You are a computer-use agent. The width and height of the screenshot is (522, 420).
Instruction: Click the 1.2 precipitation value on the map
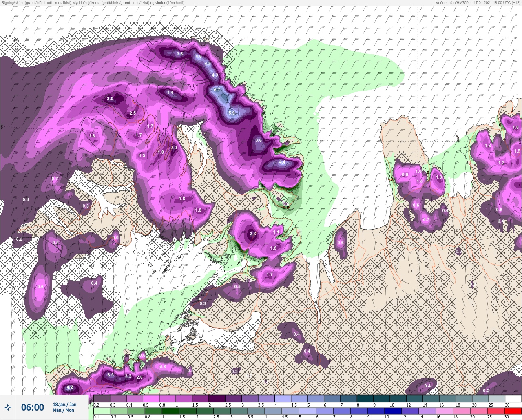502,163
